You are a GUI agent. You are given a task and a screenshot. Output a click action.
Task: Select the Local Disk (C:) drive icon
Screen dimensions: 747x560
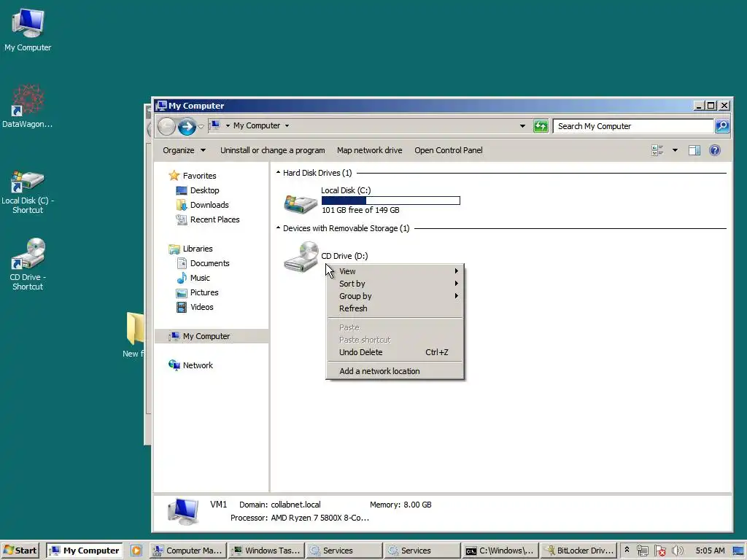[300, 203]
